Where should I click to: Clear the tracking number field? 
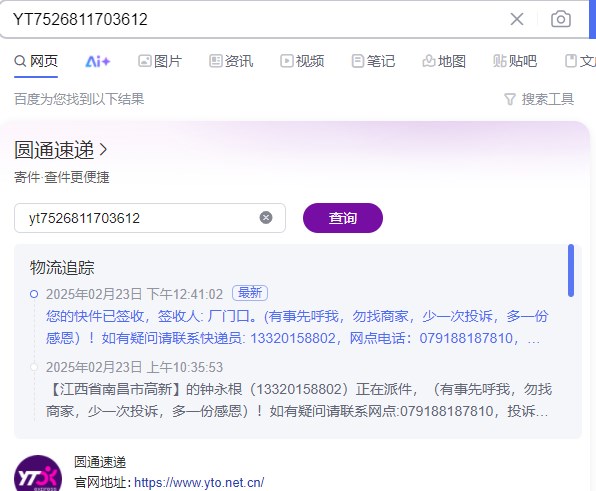[266, 217]
